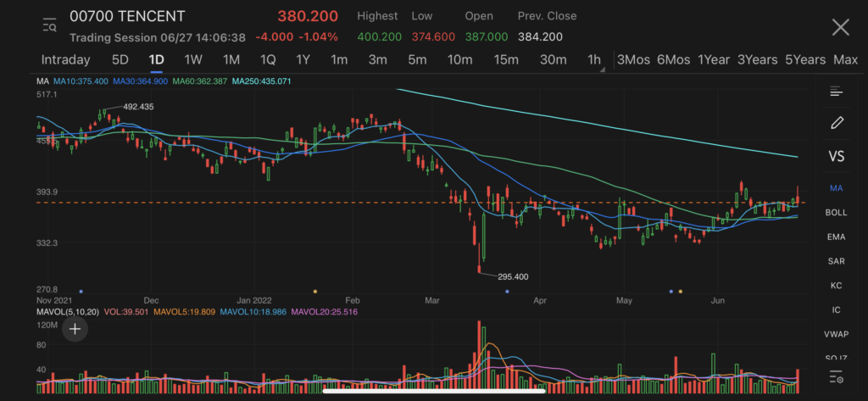The width and height of the screenshot is (868, 401).
Task: Select the 3m minute interval
Action: [x=377, y=59]
